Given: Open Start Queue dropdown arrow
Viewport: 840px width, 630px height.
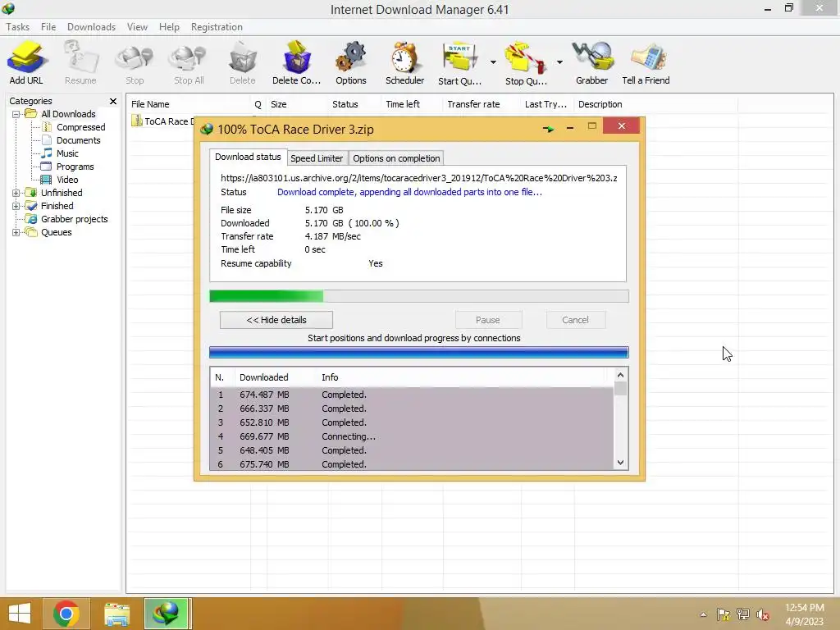Looking at the screenshot, I should tap(493, 62).
